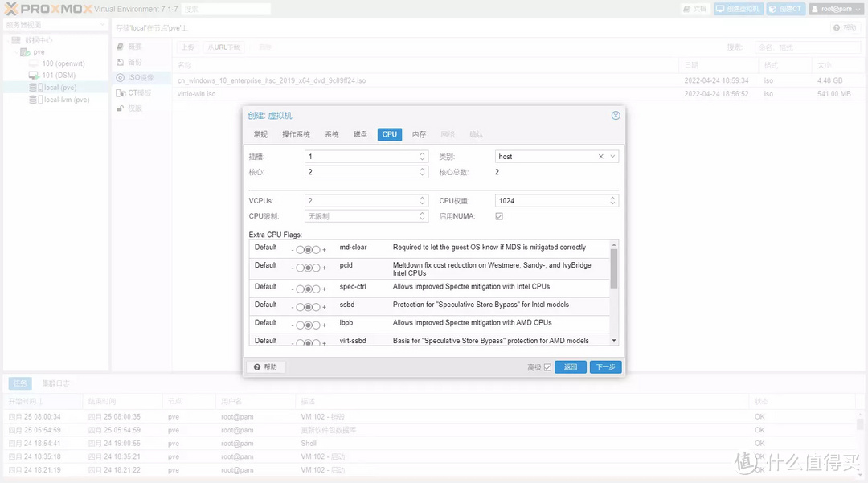
Task: Click the Proxmox logo in header
Action: pos(47,9)
